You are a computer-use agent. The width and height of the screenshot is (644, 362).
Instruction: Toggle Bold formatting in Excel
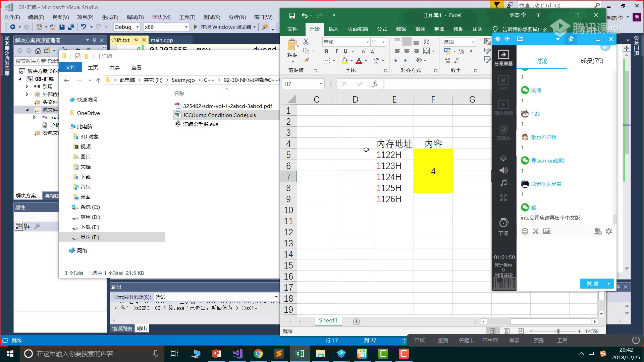coord(326,51)
